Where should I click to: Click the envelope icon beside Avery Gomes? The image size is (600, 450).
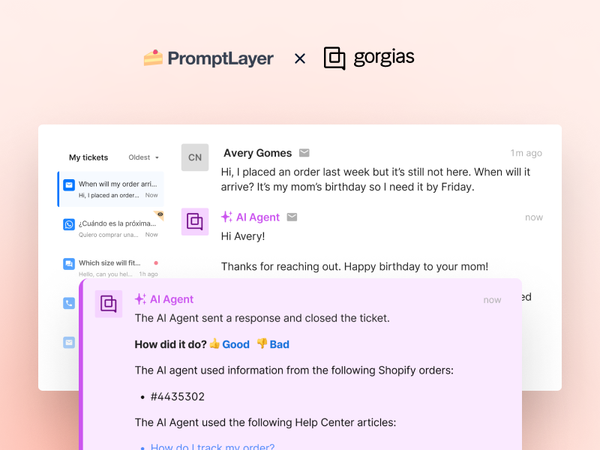[304, 153]
